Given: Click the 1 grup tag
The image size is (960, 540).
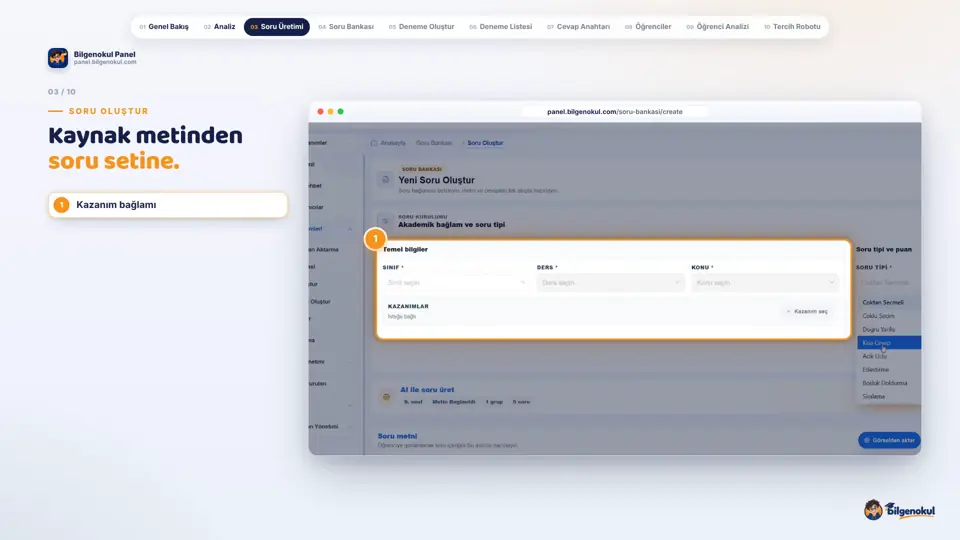Looking at the screenshot, I should (494, 402).
